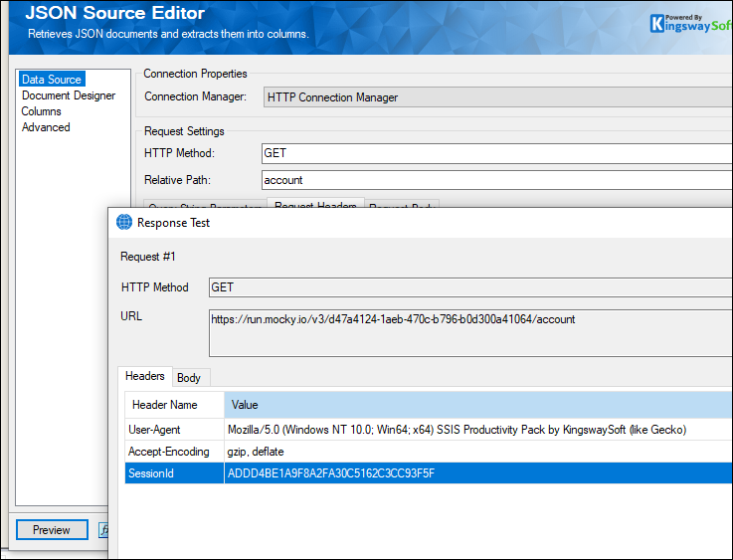Click the Response Test globe icon

point(124,222)
